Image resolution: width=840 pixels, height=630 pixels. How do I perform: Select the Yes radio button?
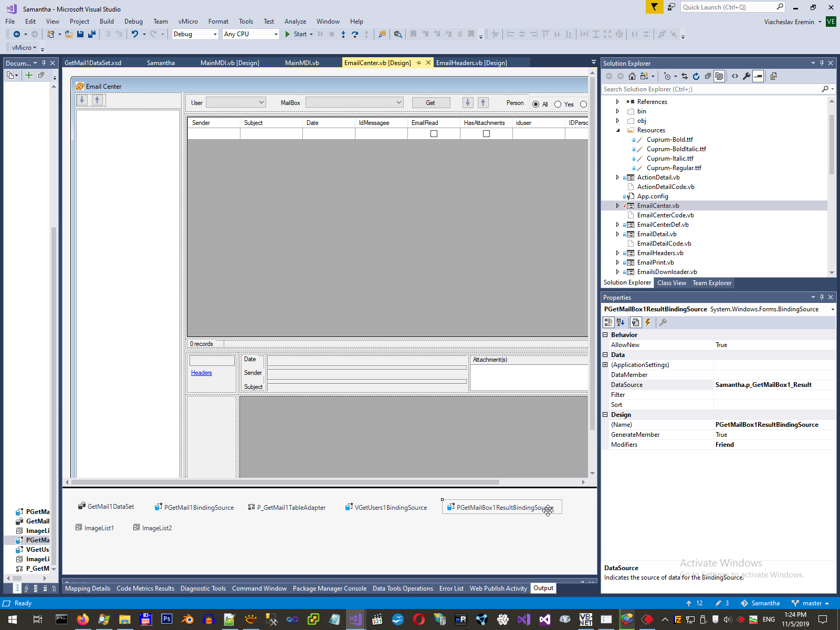(x=558, y=104)
